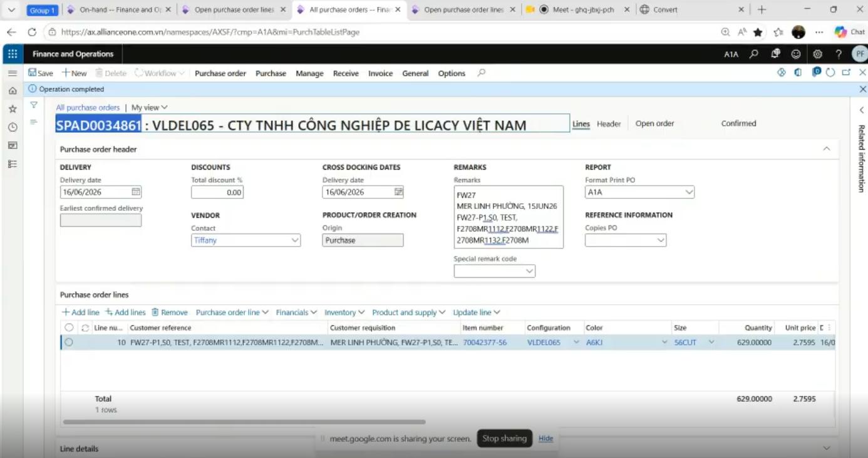Open the feedback smiley icon
Screen dimensions: 868x458
coord(796,54)
